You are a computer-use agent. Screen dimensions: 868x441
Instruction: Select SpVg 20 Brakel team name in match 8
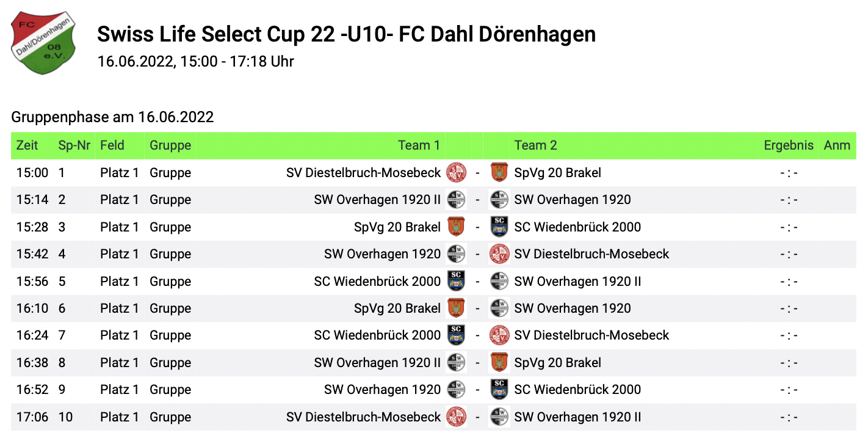coord(557,363)
